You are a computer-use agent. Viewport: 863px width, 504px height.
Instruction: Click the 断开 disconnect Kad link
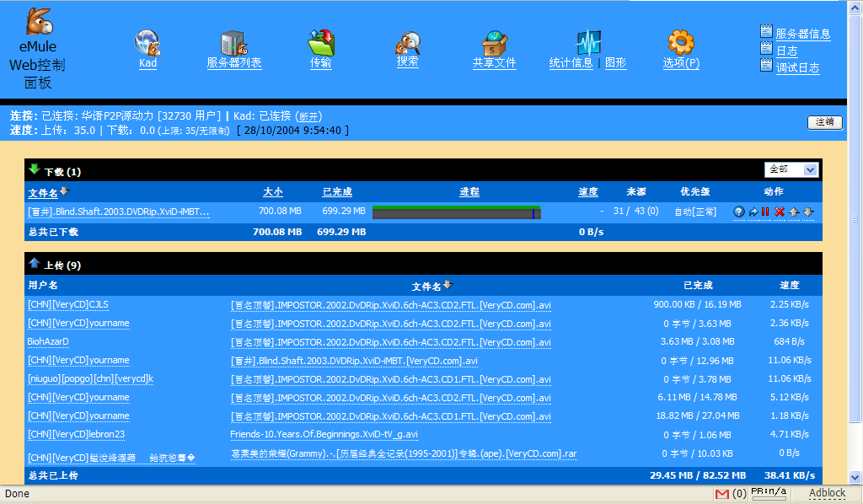308,116
